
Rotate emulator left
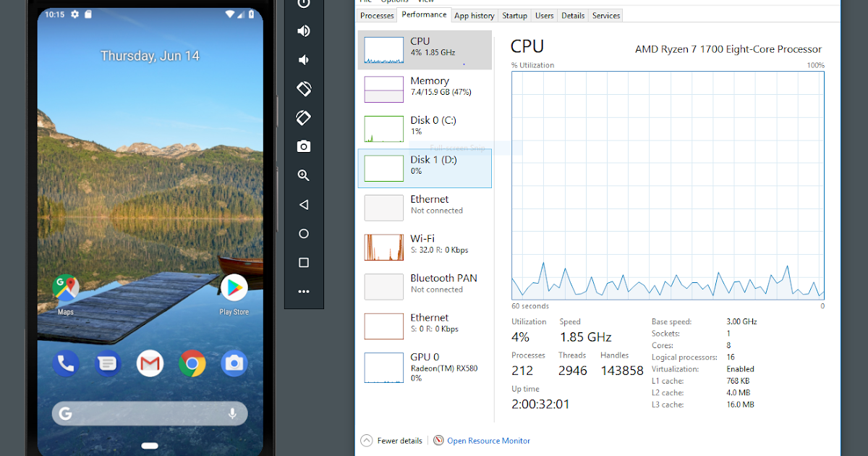[304, 88]
